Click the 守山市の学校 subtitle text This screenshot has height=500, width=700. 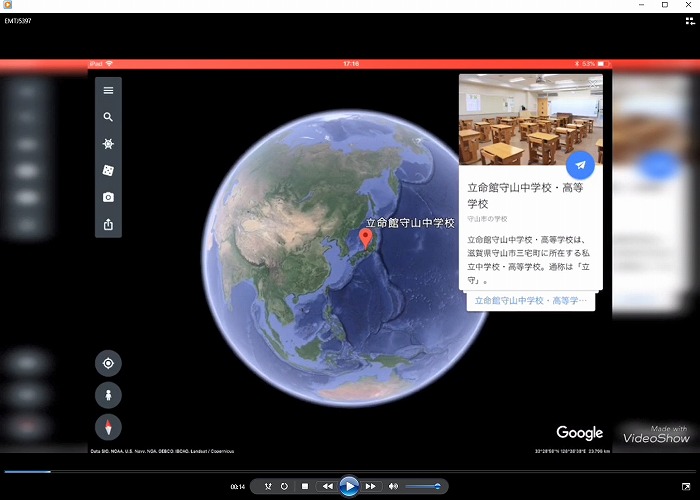(x=487, y=219)
